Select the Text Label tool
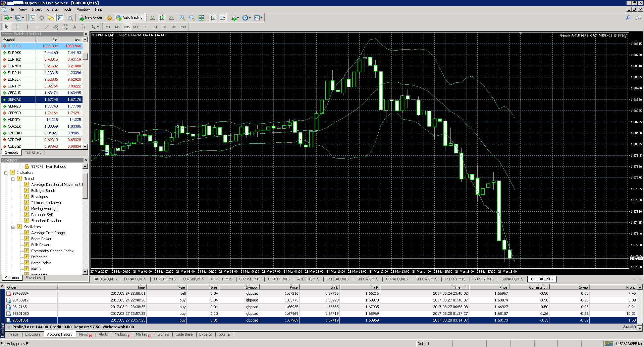Screen dimensions: 644x347 [84, 27]
